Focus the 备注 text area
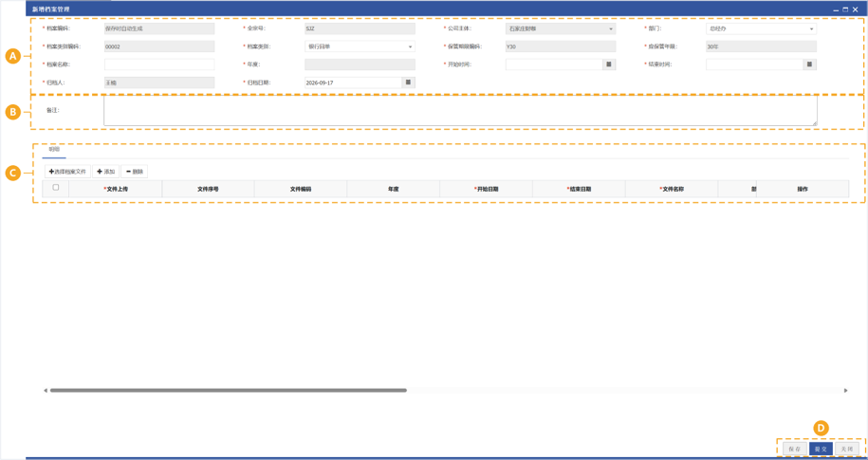 [460, 110]
